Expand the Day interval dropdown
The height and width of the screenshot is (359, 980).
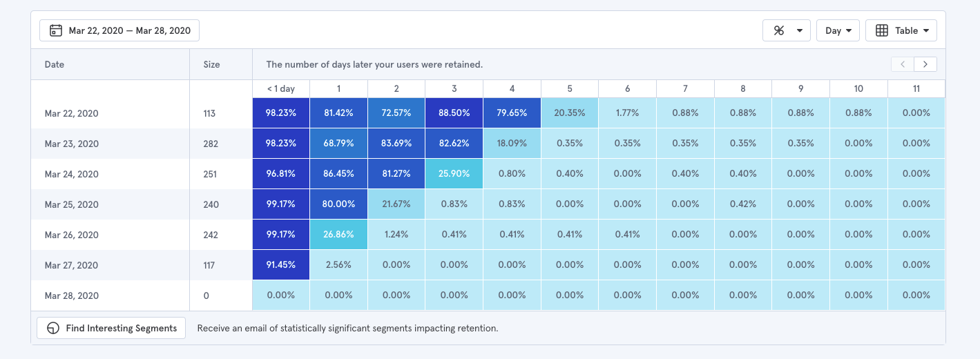click(x=838, y=30)
